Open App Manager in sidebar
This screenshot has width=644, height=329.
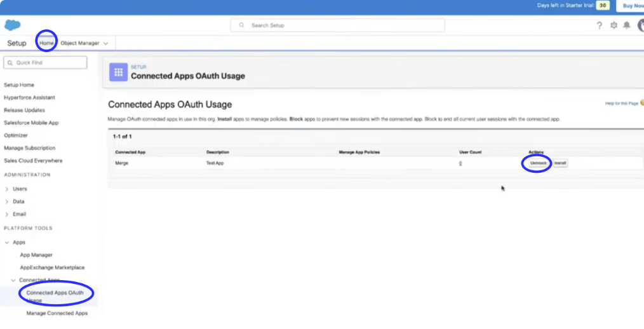pos(36,255)
